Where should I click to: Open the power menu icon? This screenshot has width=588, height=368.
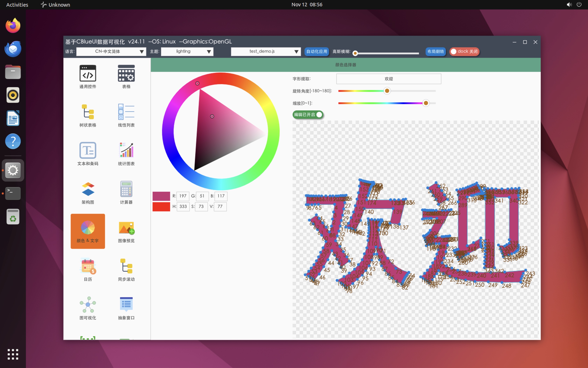point(579,5)
